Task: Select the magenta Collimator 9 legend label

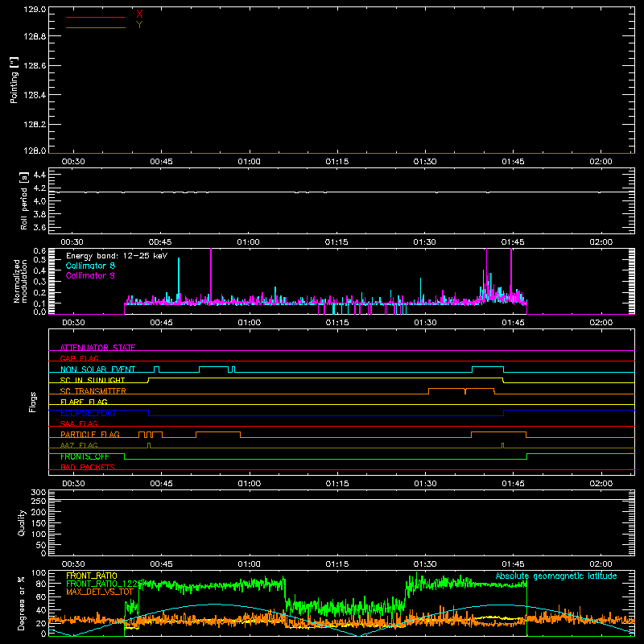Action: (x=90, y=275)
